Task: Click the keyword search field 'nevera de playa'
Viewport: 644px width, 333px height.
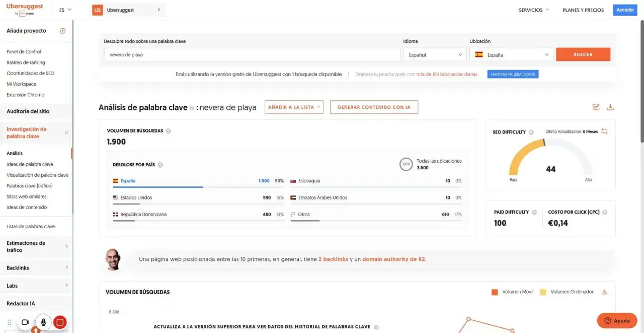Action: (252, 54)
